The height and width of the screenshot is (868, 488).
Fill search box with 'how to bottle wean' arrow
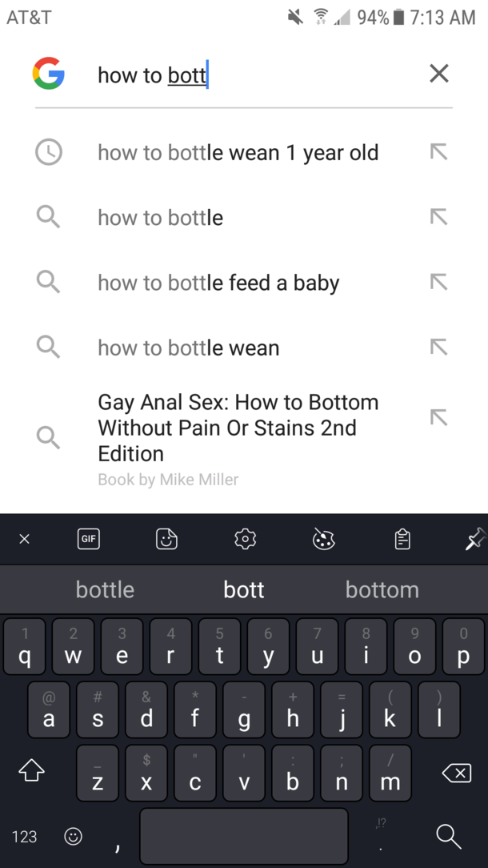click(x=438, y=347)
